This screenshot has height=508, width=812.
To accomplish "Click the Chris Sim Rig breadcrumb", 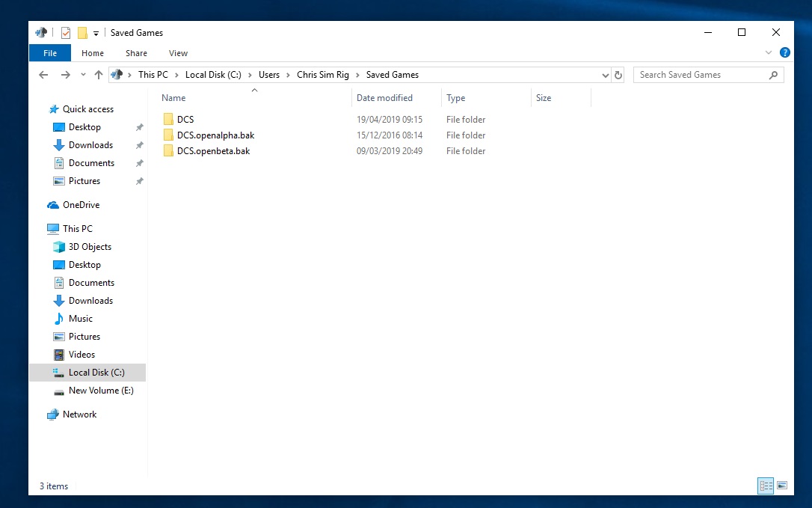I will [323, 75].
